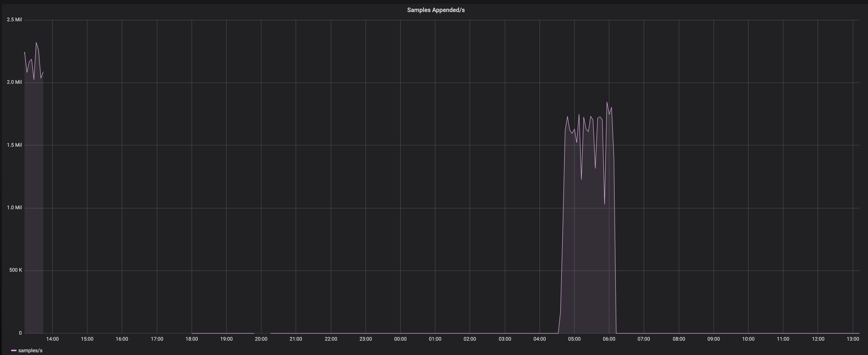This screenshot has width=868, height=355.
Task: Select the 00:00 midnight axis label
Action: coord(401,339)
